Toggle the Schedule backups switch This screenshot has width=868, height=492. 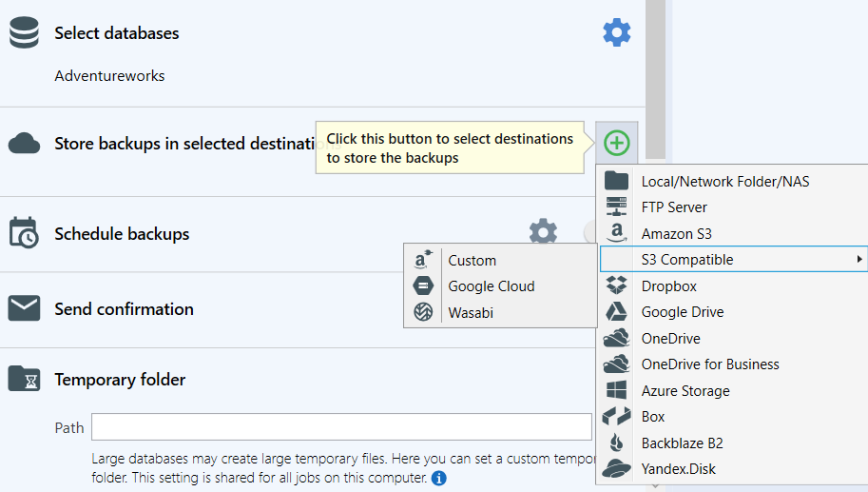[589, 232]
